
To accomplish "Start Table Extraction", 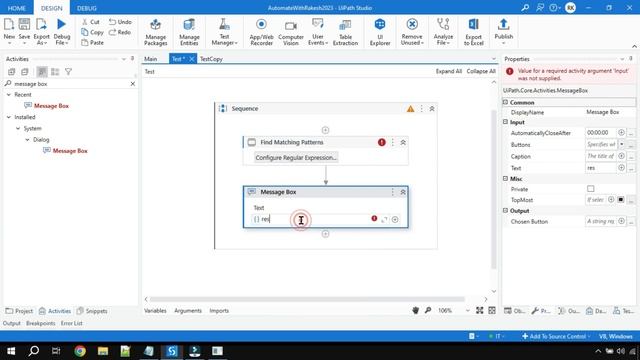I will point(345,32).
